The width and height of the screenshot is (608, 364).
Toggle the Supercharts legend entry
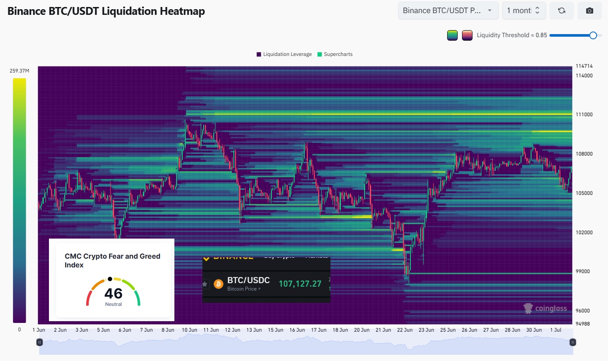335,54
